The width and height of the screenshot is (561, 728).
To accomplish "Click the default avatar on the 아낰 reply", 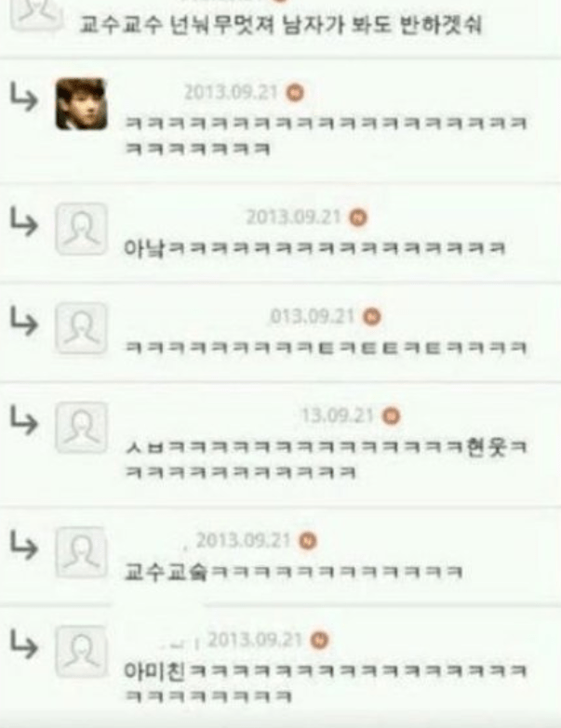I will coord(81,229).
